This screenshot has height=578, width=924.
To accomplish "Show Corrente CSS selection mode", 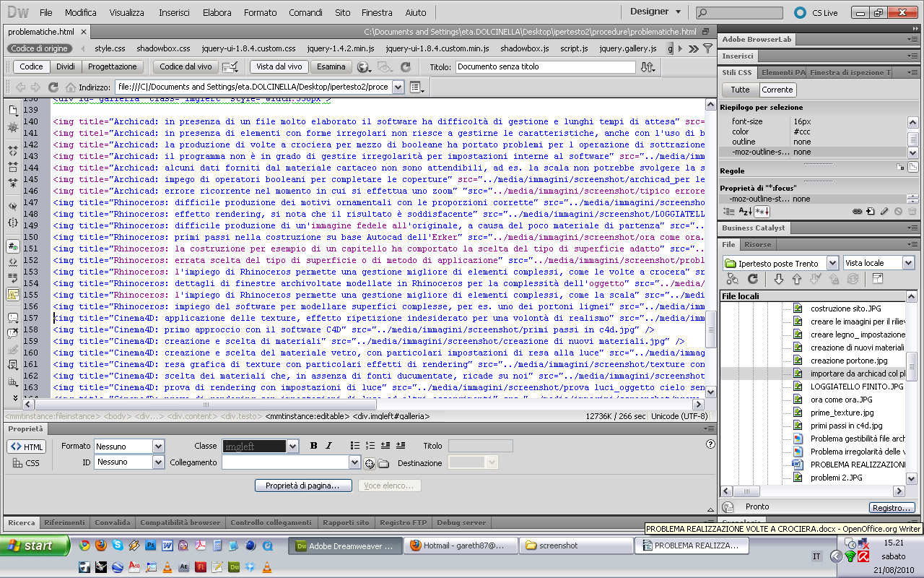I will 777,90.
